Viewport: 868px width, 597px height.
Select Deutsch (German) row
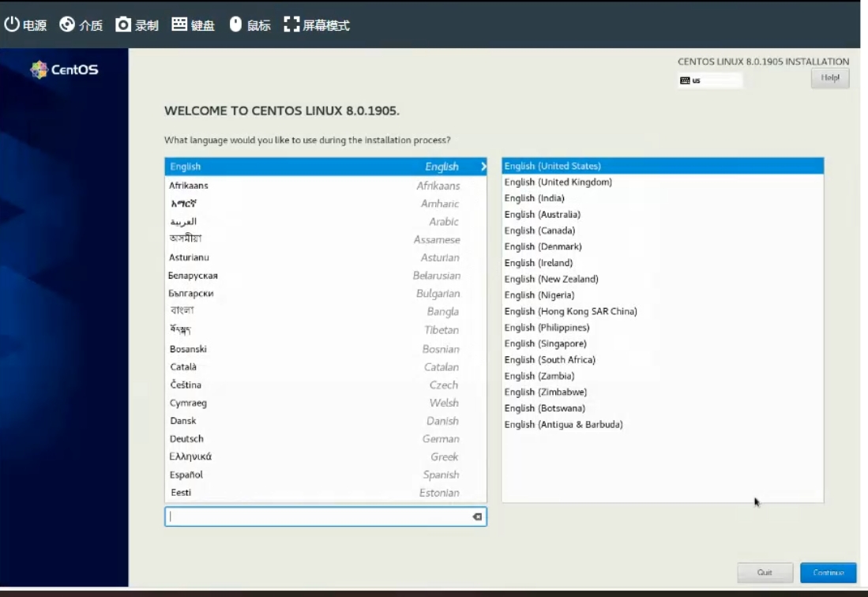tap(325, 439)
